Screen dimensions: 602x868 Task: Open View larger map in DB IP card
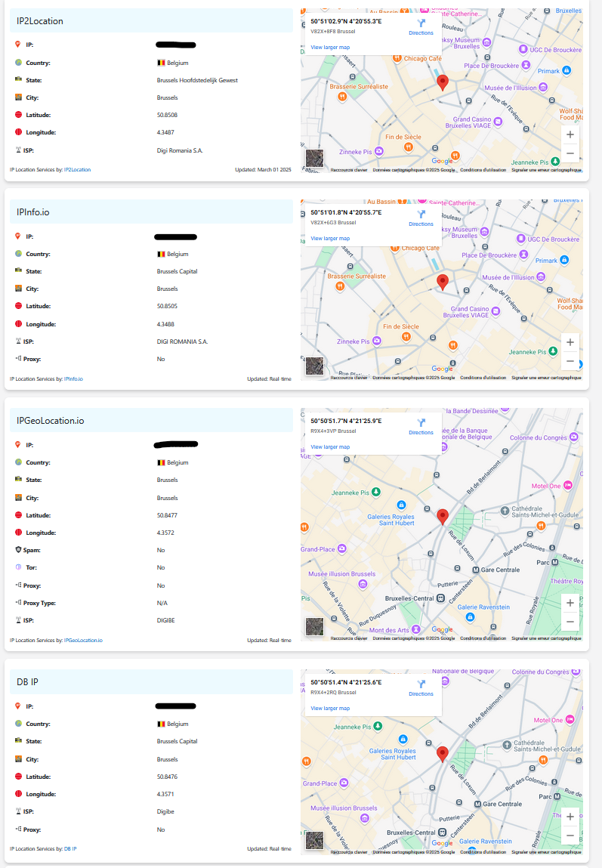pos(330,708)
